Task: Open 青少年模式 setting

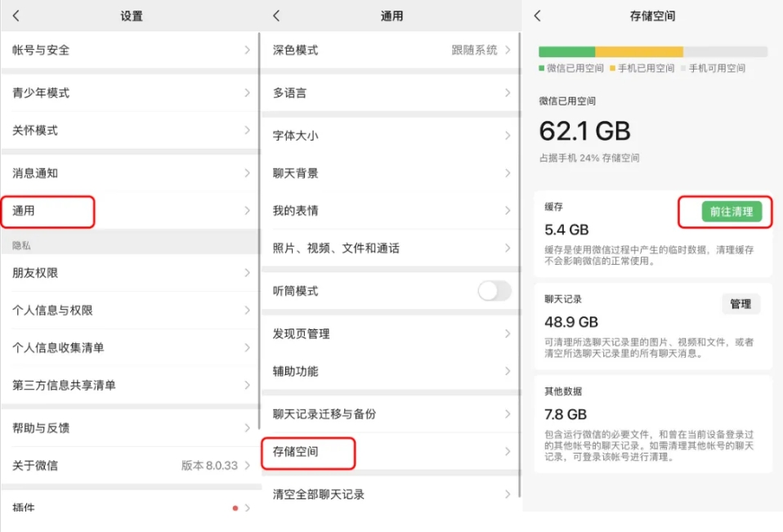Action: [x=129, y=93]
